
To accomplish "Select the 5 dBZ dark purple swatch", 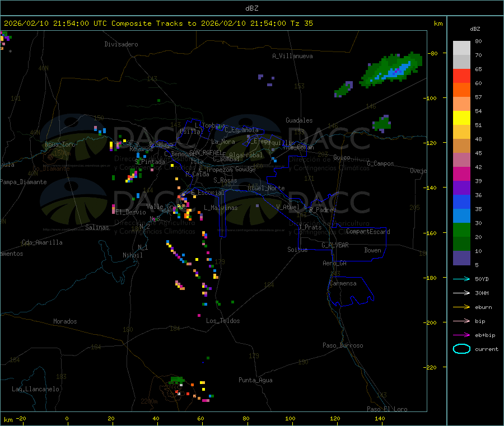I will (461, 258).
